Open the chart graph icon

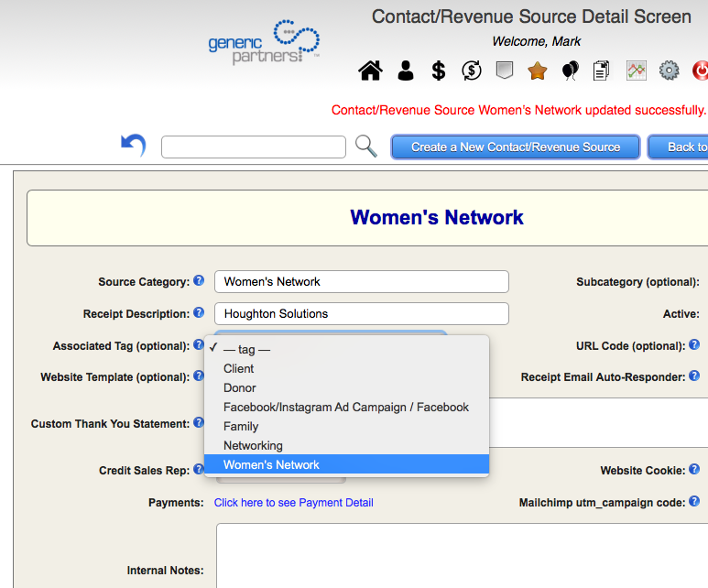point(637,71)
